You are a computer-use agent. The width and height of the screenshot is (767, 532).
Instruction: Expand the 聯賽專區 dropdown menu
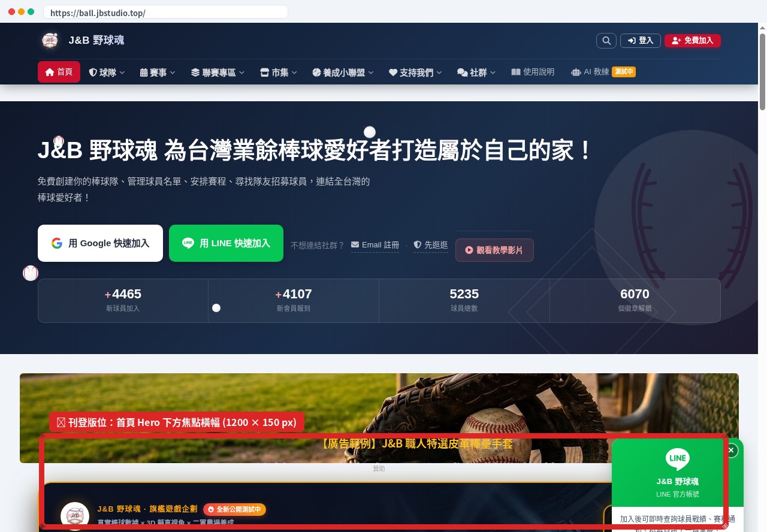click(x=218, y=72)
